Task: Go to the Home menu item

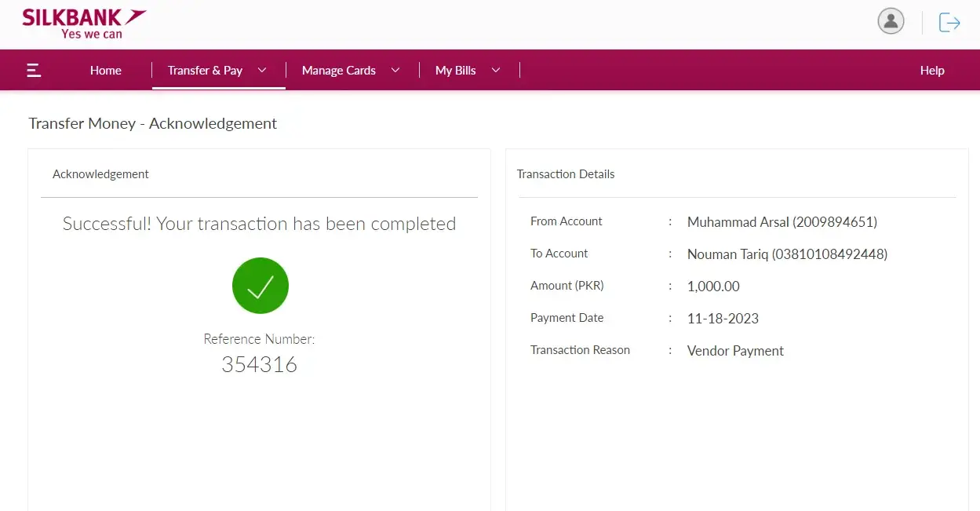Action: click(x=106, y=71)
